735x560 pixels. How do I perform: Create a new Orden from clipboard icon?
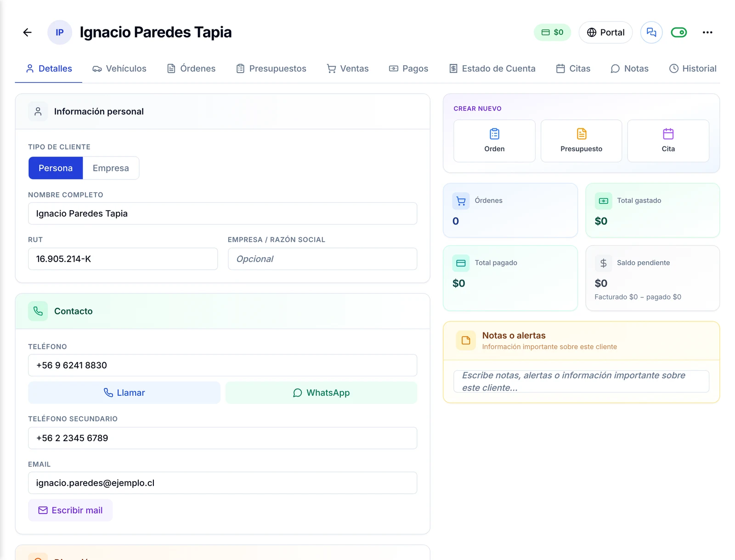click(x=494, y=141)
